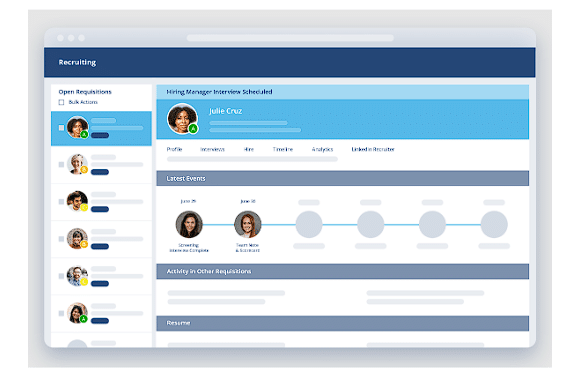The width and height of the screenshot is (571, 371).
Task: Toggle the Bulk Actions checkbox
Action: pyautogui.click(x=61, y=102)
